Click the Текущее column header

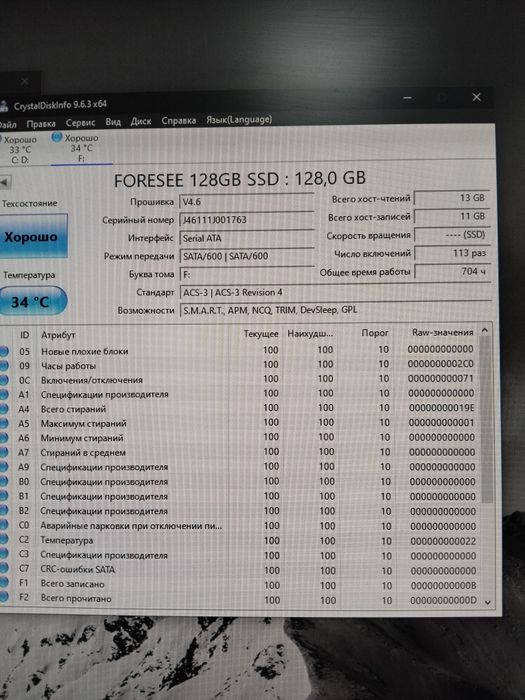[x=261, y=334]
